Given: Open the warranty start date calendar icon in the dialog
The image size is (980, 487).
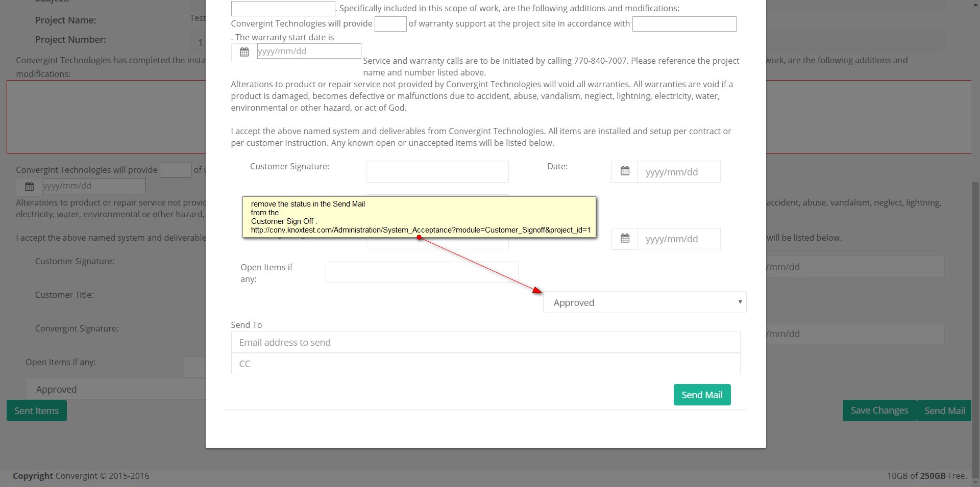Looking at the screenshot, I should pos(244,52).
